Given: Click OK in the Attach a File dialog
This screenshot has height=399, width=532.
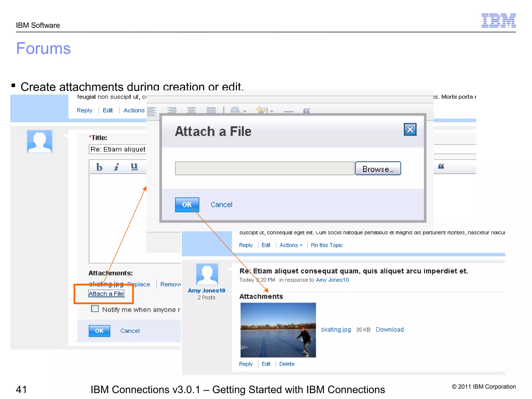Looking at the screenshot, I should point(187,205).
